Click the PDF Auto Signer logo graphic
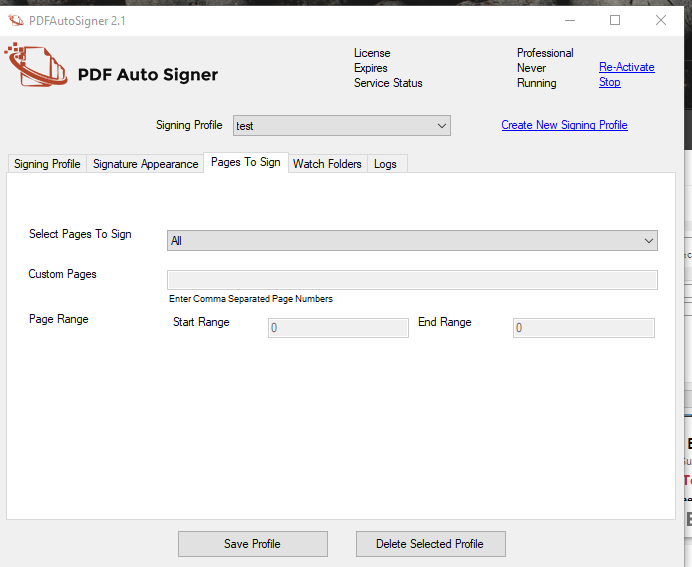This screenshot has width=692, height=567. pos(36,64)
